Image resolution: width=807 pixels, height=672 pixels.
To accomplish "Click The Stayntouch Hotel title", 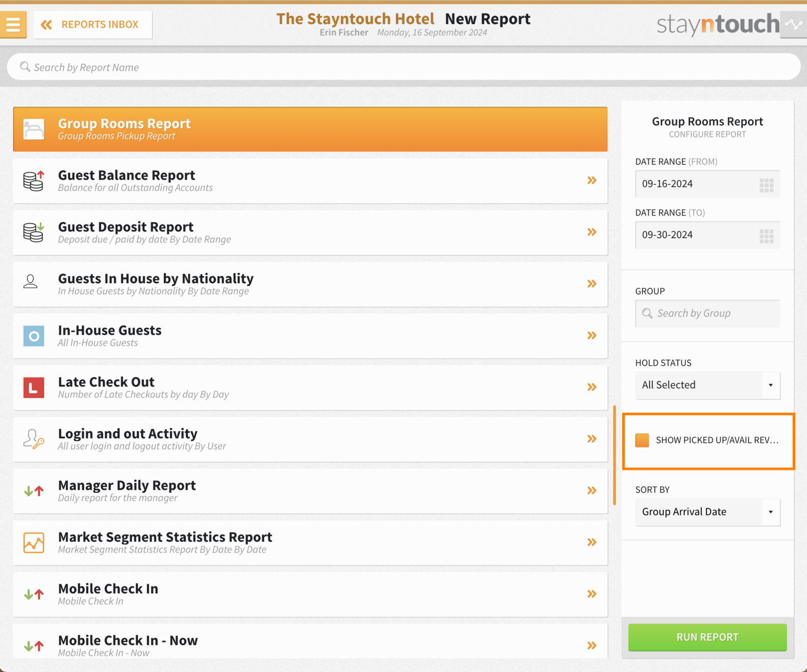I will (x=355, y=19).
